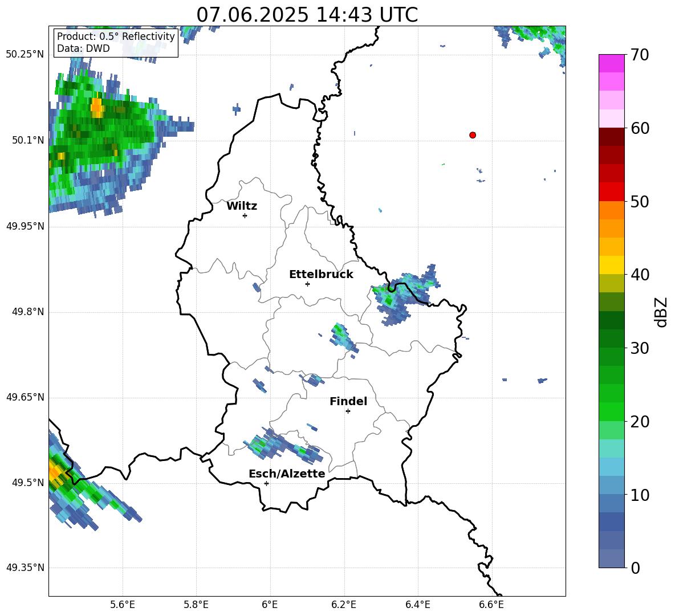The width and height of the screenshot is (675, 616).
Task: Click the 49.8°N latitude label
Action: [x=28, y=312]
